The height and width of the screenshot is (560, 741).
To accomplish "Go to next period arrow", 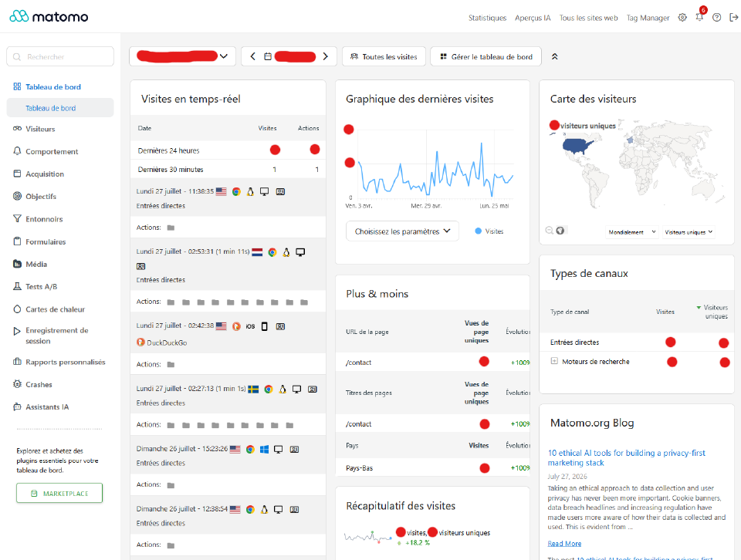I will (x=325, y=56).
